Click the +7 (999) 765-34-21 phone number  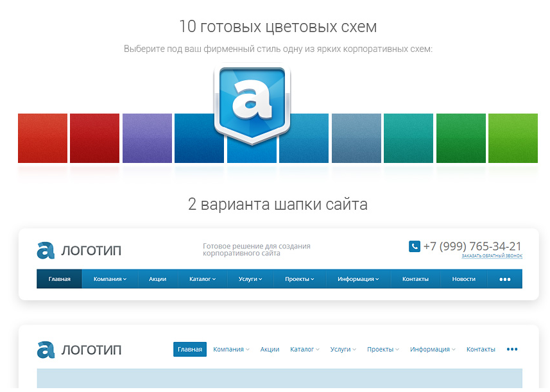click(472, 246)
